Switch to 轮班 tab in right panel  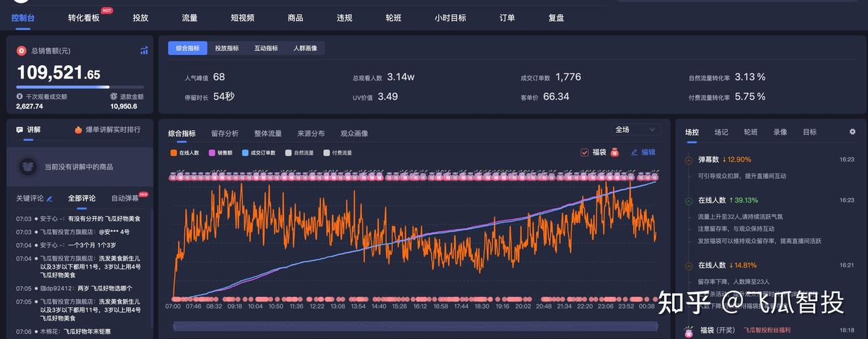point(751,132)
